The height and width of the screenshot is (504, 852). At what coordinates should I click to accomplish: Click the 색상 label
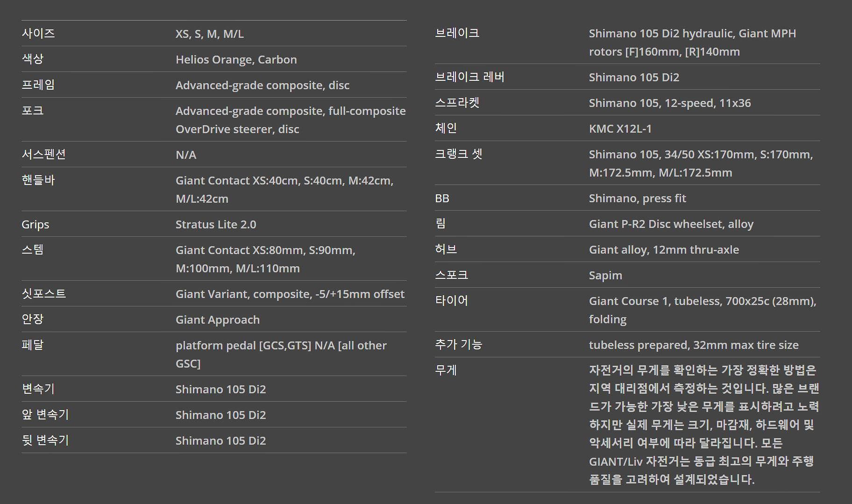[x=33, y=59]
